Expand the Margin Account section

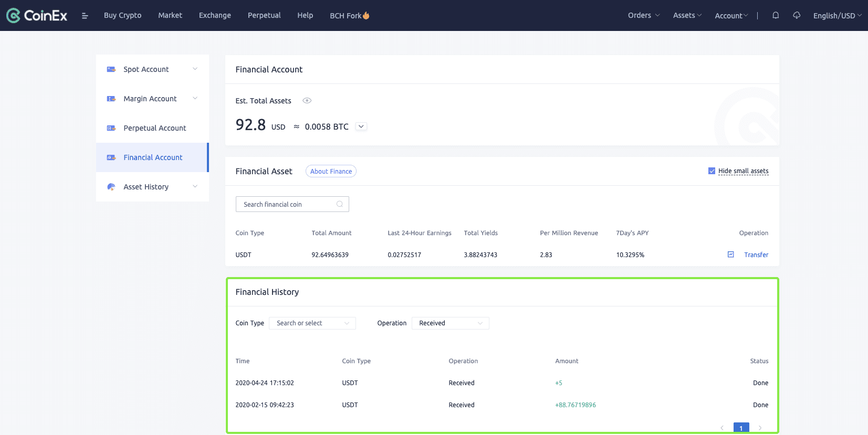(x=195, y=98)
